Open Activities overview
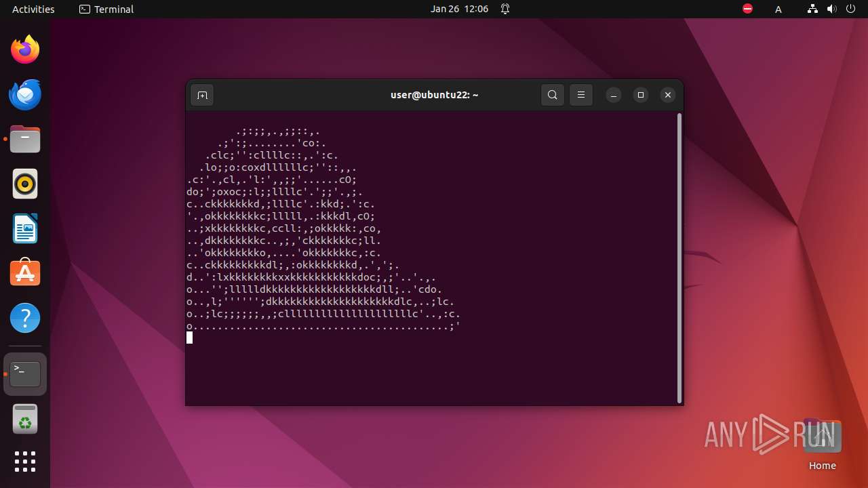Viewport: 868px width, 488px height. coord(33,9)
